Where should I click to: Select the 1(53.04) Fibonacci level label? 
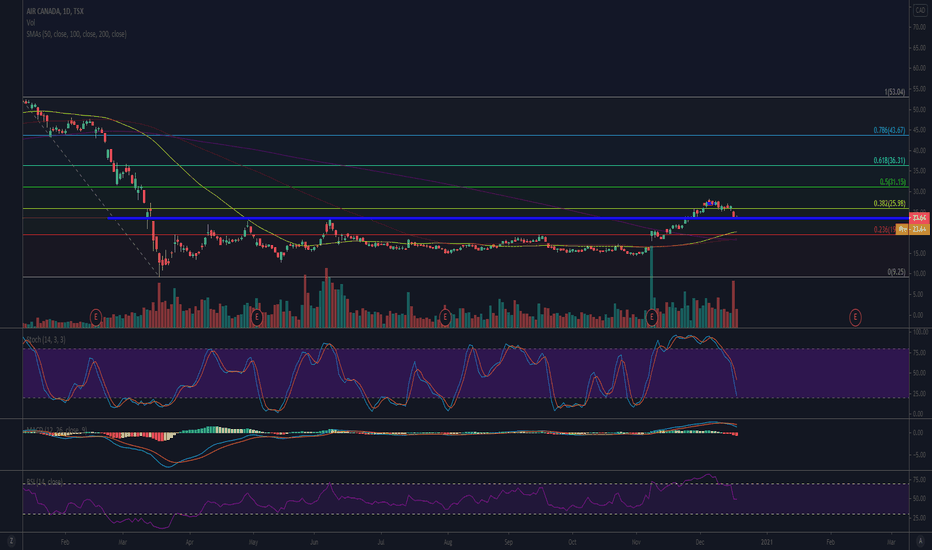[x=895, y=92]
